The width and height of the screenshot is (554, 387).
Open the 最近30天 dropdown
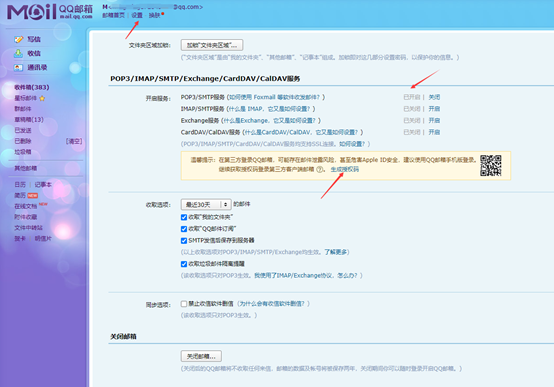point(206,204)
